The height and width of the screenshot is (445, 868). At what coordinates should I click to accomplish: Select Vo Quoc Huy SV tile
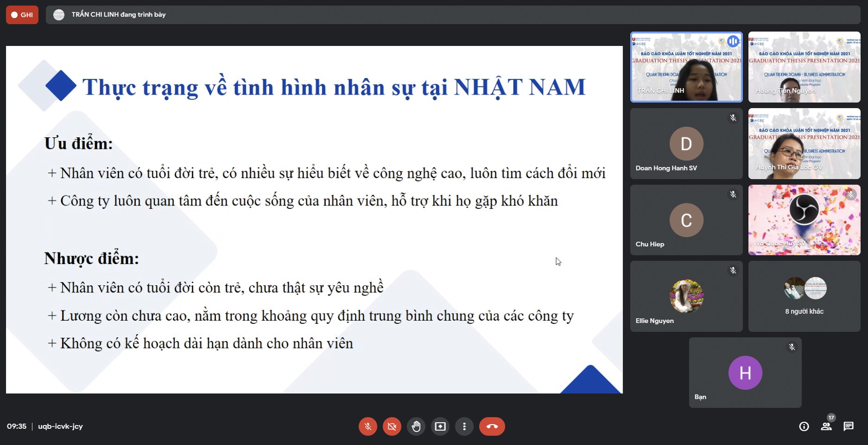pos(804,220)
